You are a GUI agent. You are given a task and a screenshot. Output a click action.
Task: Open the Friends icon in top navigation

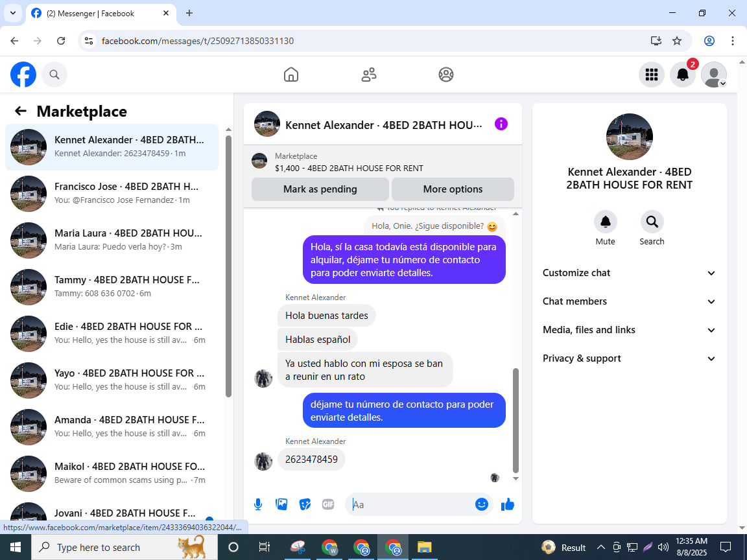[x=369, y=75]
